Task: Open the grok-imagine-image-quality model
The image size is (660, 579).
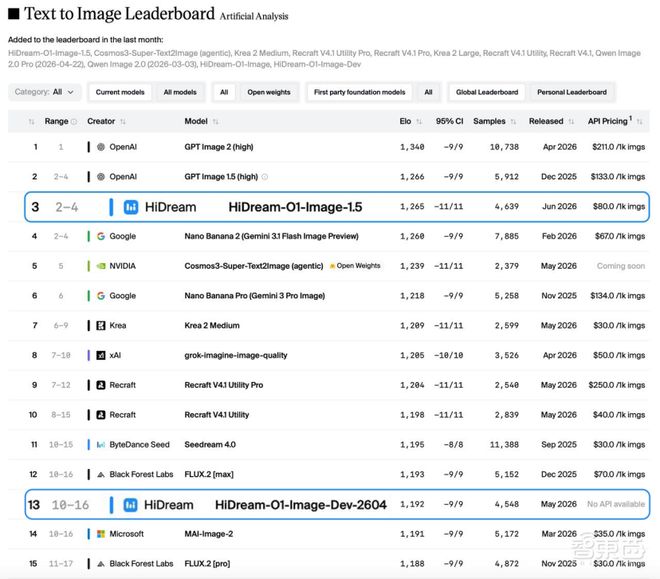Action: (236, 355)
